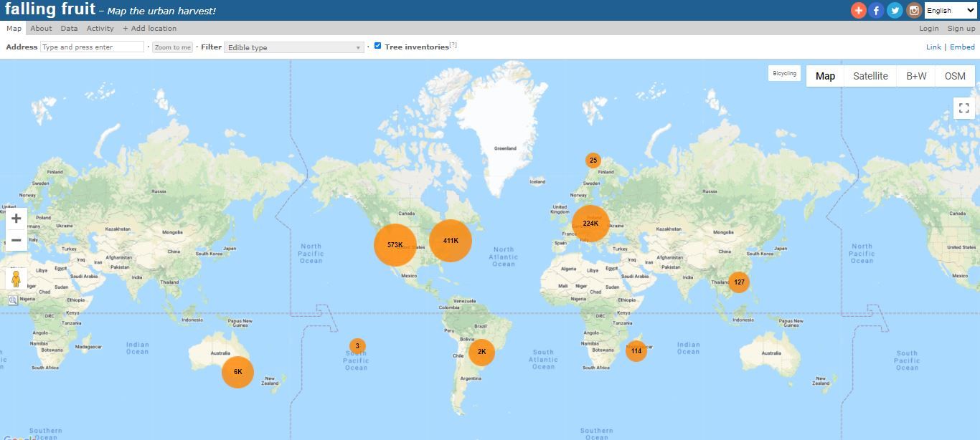Open the Activity menu item
Image resolution: width=980 pixels, height=440 pixels.
click(x=100, y=28)
